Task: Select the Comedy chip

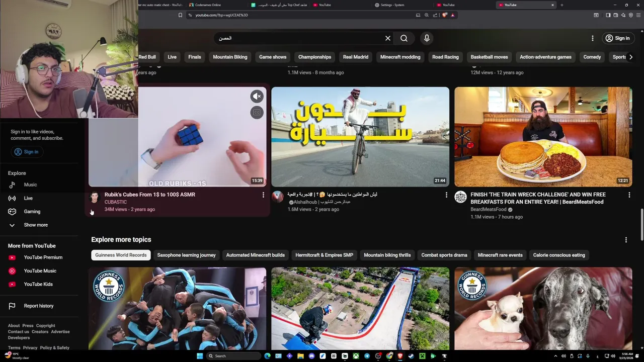Action: coord(592,57)
